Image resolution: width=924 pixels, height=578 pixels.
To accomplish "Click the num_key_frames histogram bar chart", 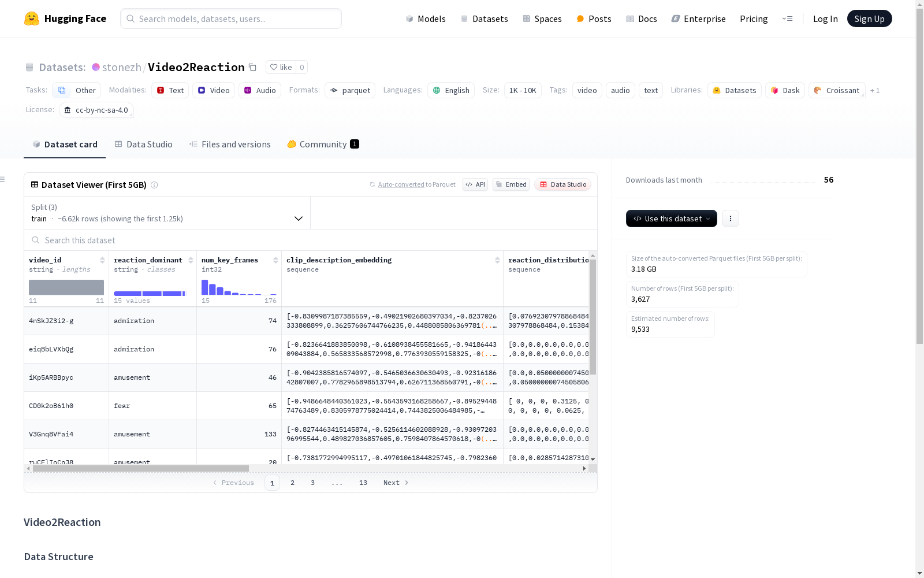I will pyautogui.click(x=239, y=287).
